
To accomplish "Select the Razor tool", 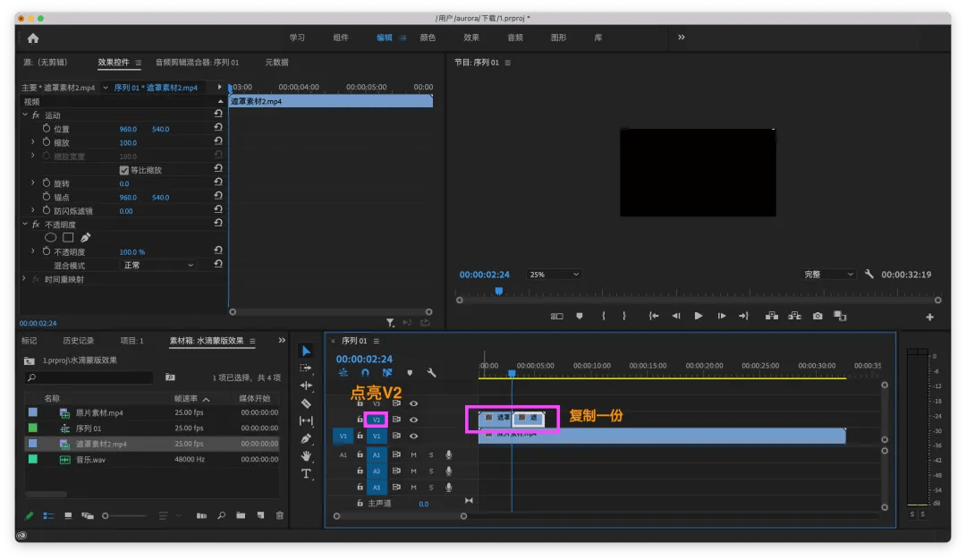I will (306, 403).
